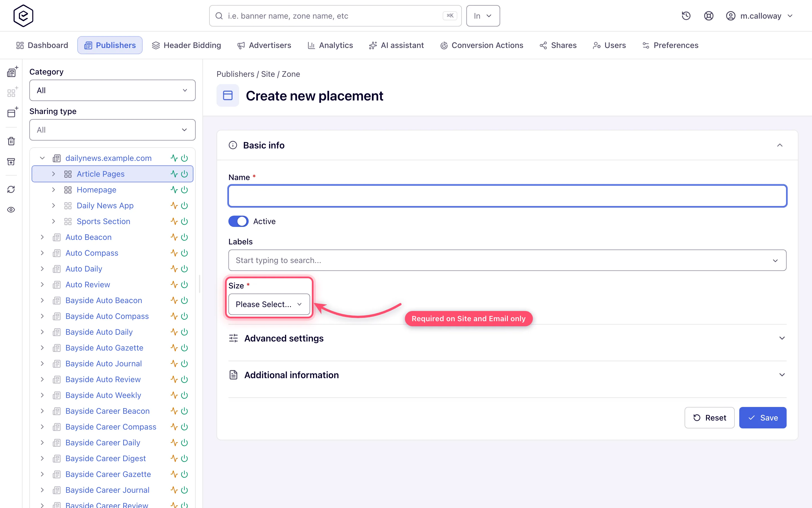Collapse the dailynews.example.com tree node
The height and width of the screenshot is (508, 812).
pos(42,158)
